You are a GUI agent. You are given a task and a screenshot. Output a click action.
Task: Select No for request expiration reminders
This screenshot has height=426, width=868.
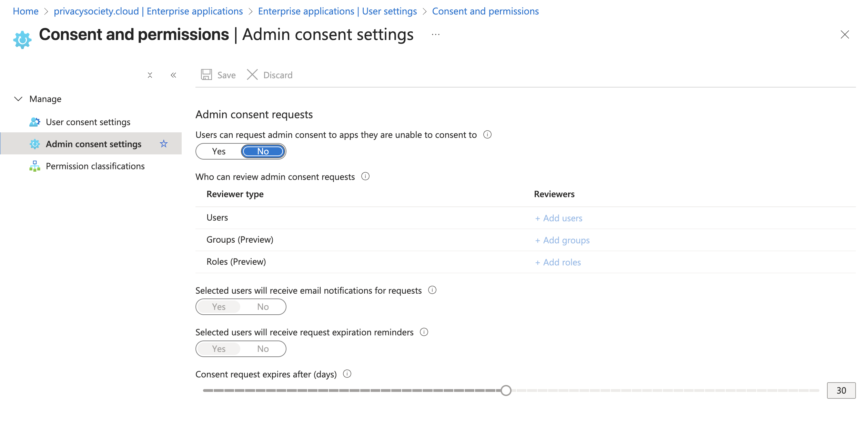pos(263,349)
